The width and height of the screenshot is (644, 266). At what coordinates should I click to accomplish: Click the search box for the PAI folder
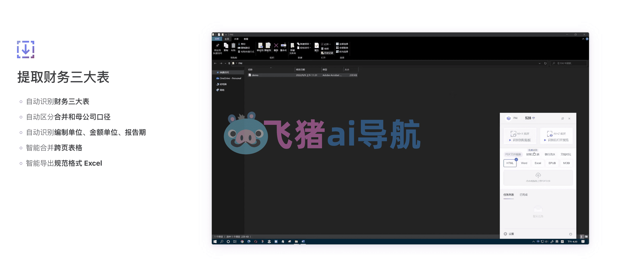[x=568, y=63]
